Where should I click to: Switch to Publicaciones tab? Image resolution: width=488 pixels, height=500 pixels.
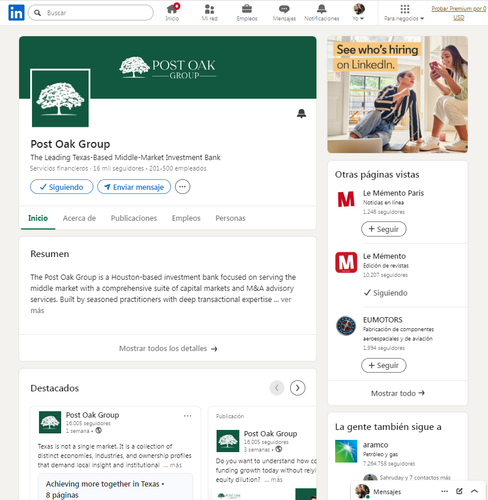[134, 218]
